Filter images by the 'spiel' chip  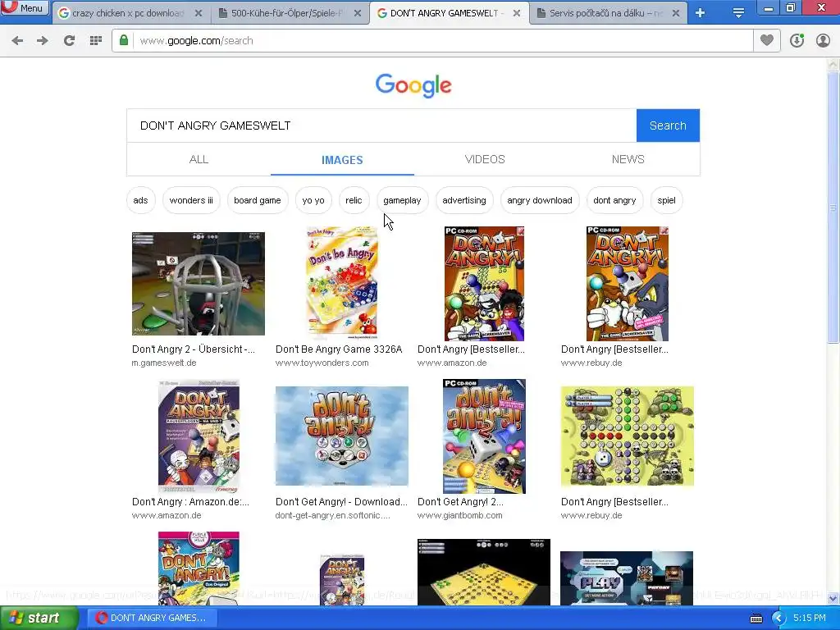pyautogui.click(x=666, y=200)
